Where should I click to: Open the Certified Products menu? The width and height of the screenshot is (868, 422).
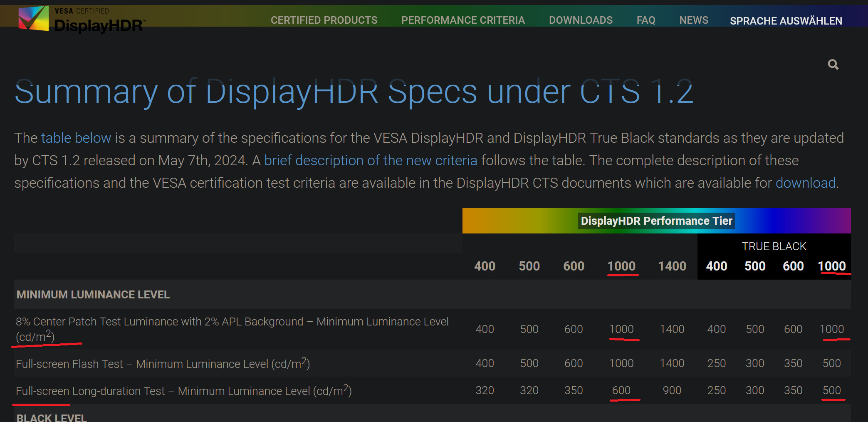tap(324, 20)
